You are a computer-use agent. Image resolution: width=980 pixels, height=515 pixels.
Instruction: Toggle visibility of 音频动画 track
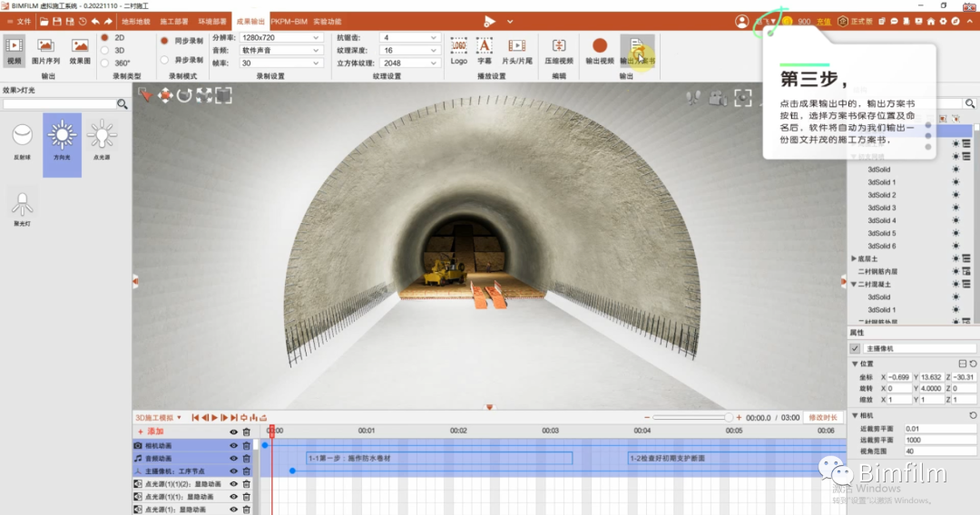point(233,458)
